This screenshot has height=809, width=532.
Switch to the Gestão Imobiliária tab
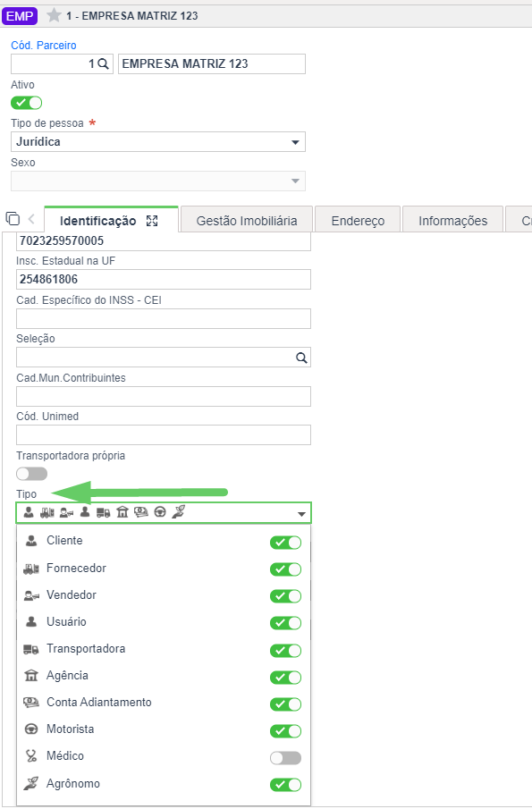point(247,221)
